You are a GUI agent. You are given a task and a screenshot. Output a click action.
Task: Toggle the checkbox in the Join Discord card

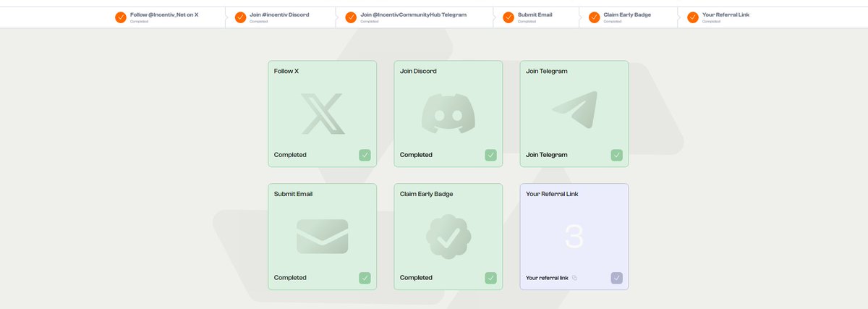tap(490, 155)
